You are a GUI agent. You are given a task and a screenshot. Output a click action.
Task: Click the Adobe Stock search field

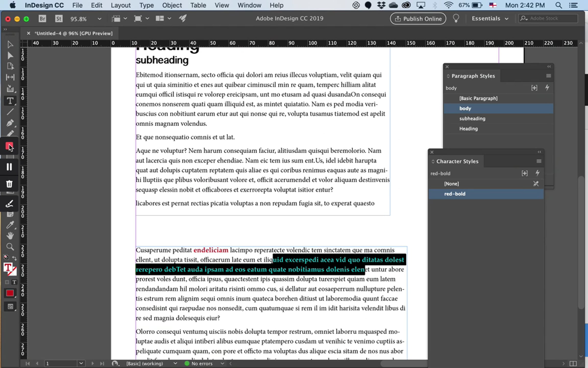click(548, 18)
